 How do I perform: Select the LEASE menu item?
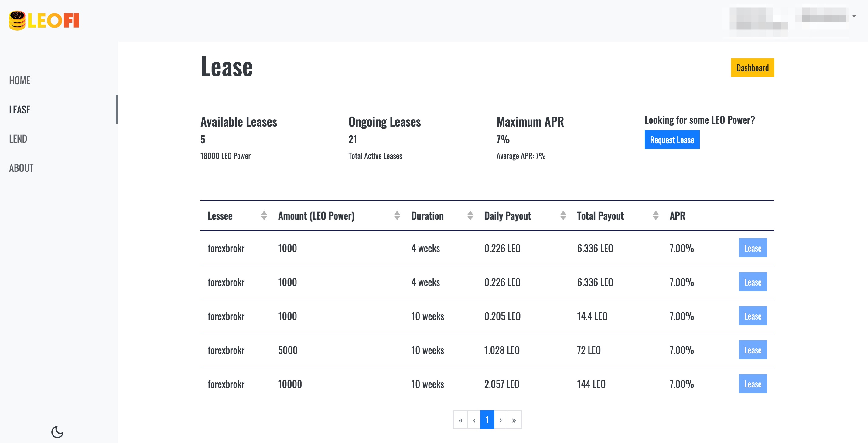pos(20,109)
